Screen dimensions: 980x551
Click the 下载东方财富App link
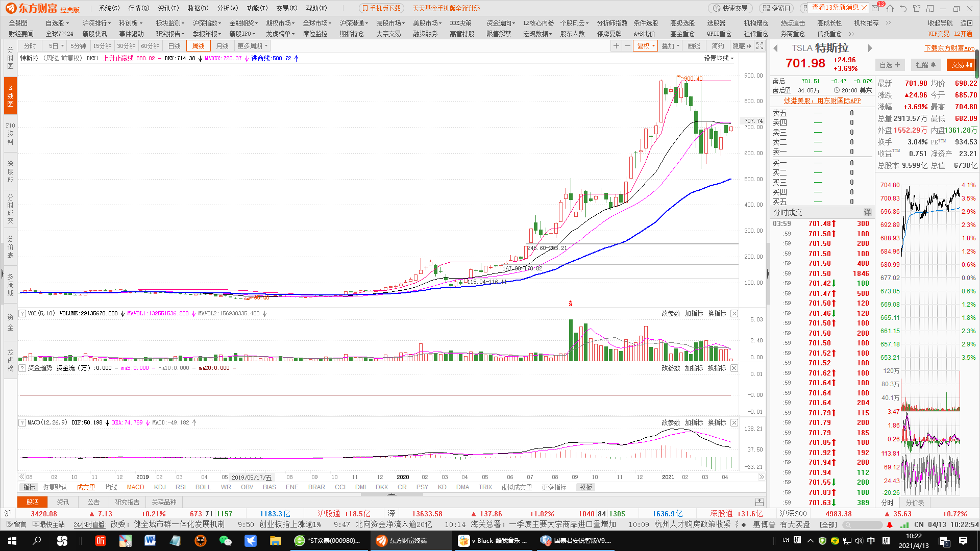949,48
